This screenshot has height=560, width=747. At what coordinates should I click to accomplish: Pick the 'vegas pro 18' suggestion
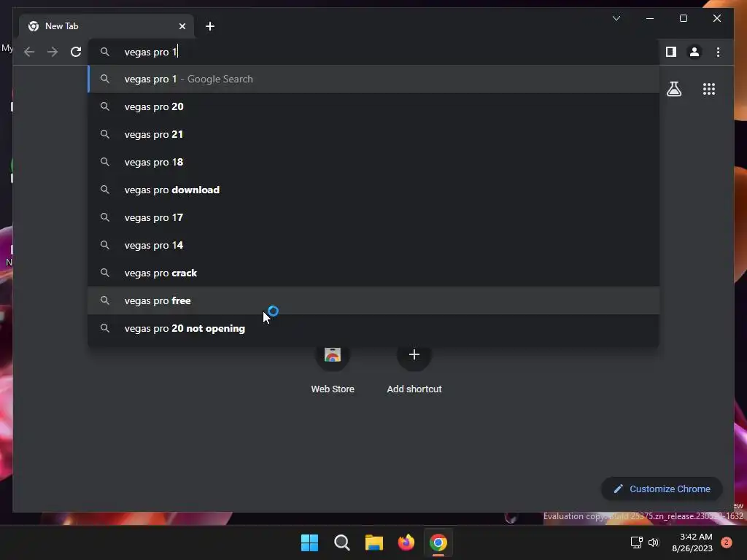374,162
